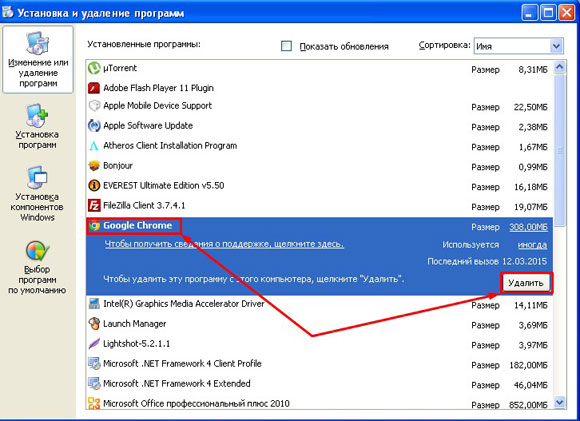580x421 pixels.
Task: Close the 'Установка и удаление программ' window
Action: (x=566, y=13)
